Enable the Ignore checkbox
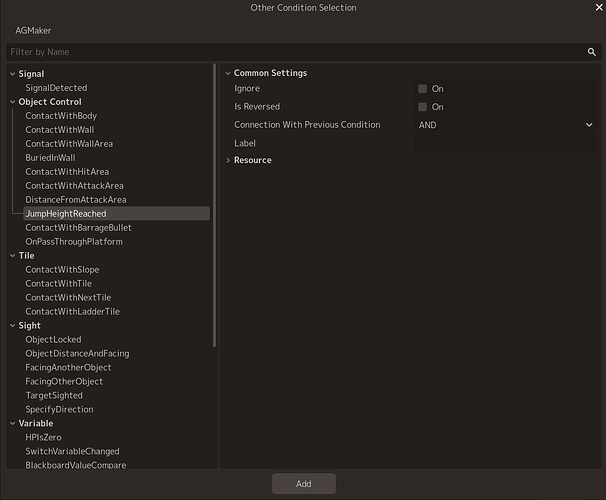Viewport: 606px width, 500px height. [x=422, y=88]
